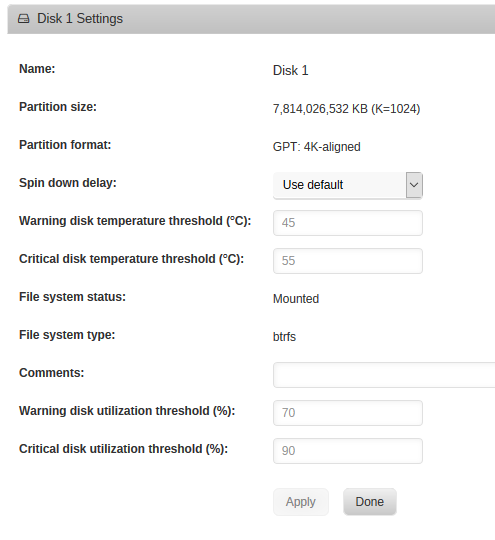
Task: Click the btrfs file system type value
Action: [284, 336]
